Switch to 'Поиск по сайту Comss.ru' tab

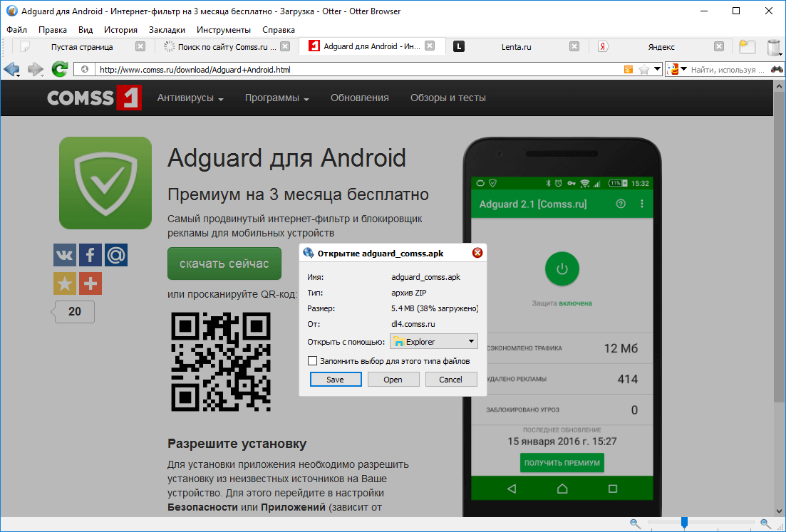coord(227,46)
